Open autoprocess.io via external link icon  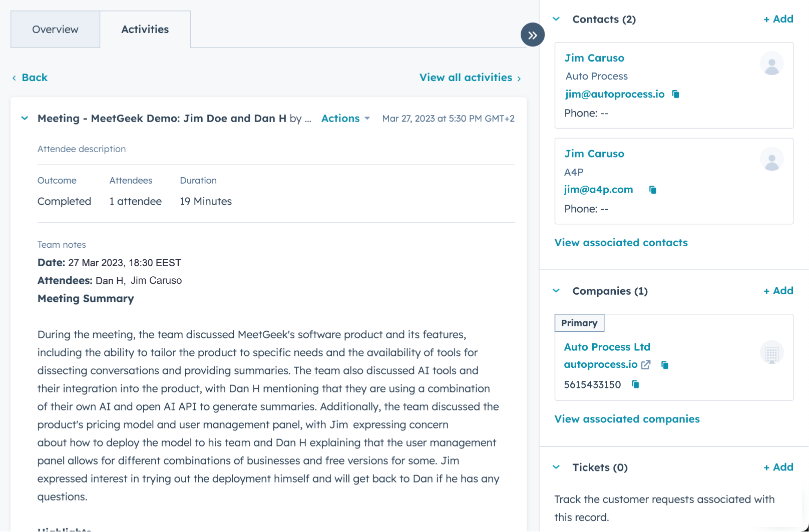pyautogui.click(x=646, y=364)
